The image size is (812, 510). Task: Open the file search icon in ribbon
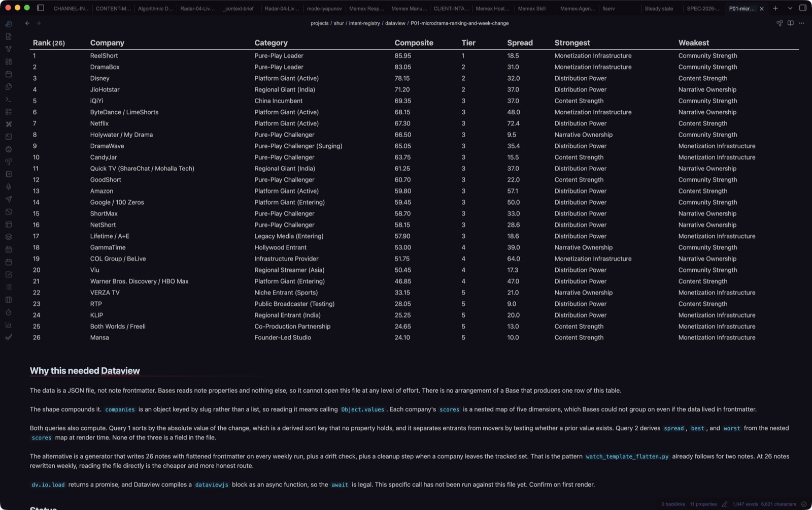9,37
